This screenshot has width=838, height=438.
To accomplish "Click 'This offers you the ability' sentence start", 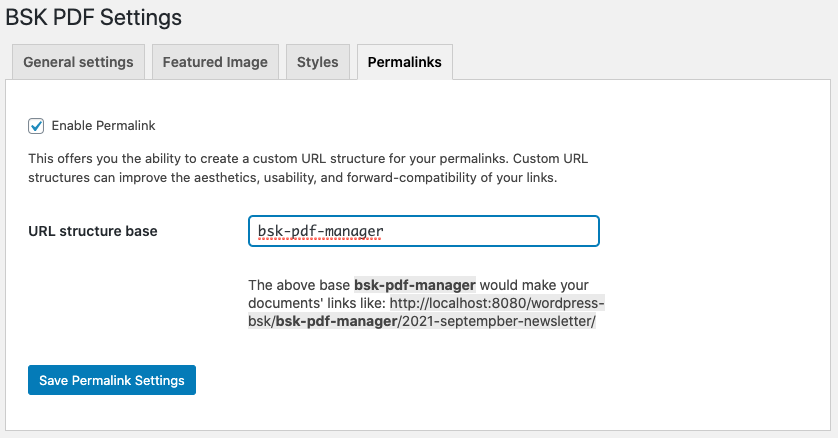I will (x=108, y=158).
